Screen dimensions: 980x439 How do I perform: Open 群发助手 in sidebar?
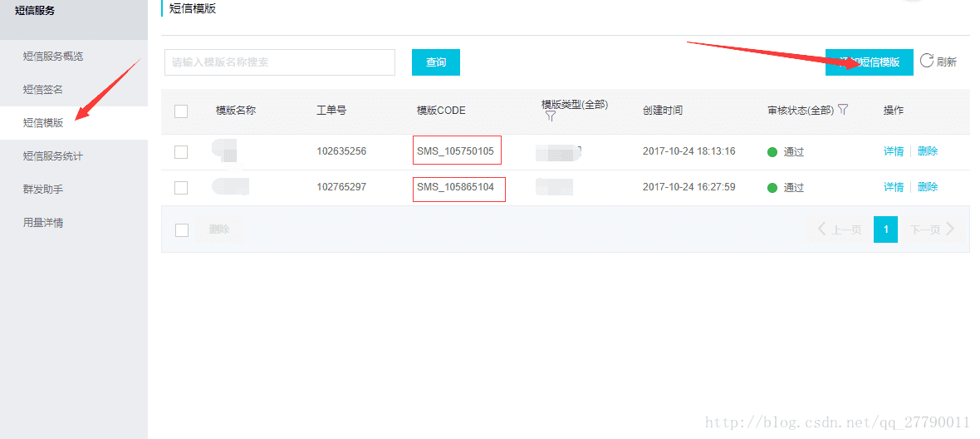(x=43, y=190)
